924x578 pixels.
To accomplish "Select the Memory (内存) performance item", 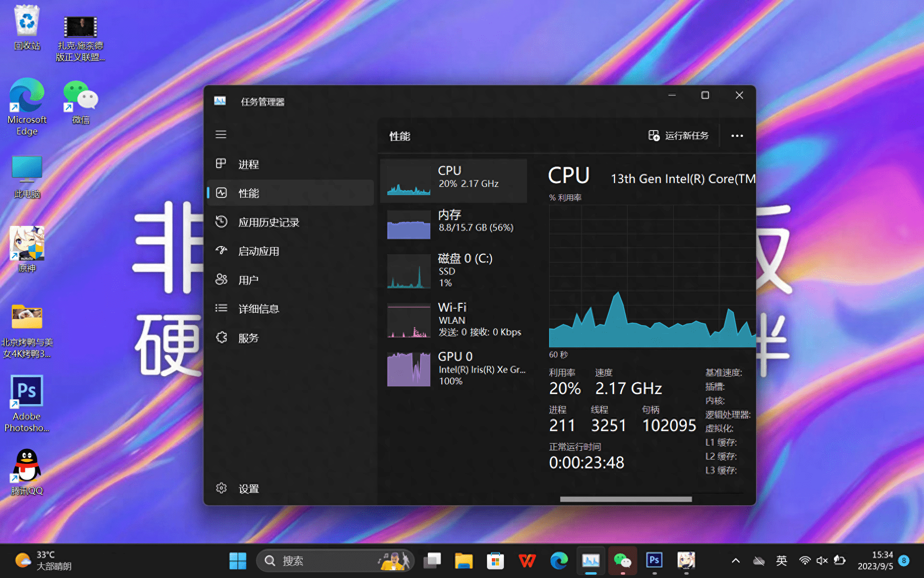I will [x=453, y=223].
